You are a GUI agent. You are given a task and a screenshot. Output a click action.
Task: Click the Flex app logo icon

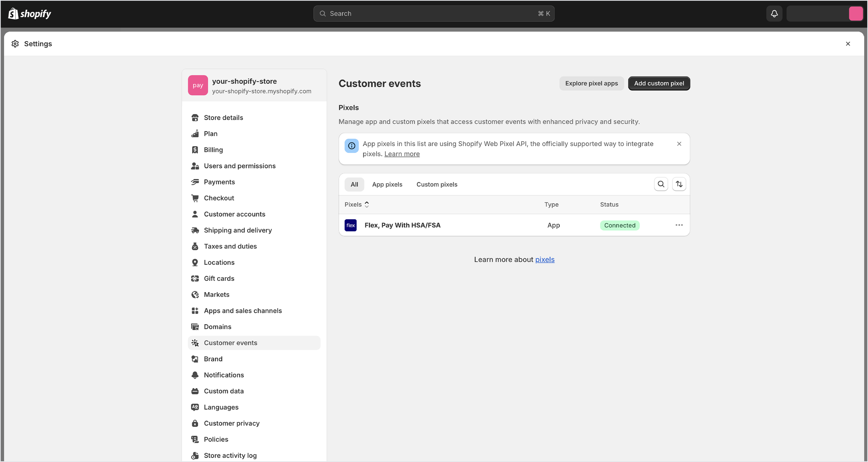[350, 225]
